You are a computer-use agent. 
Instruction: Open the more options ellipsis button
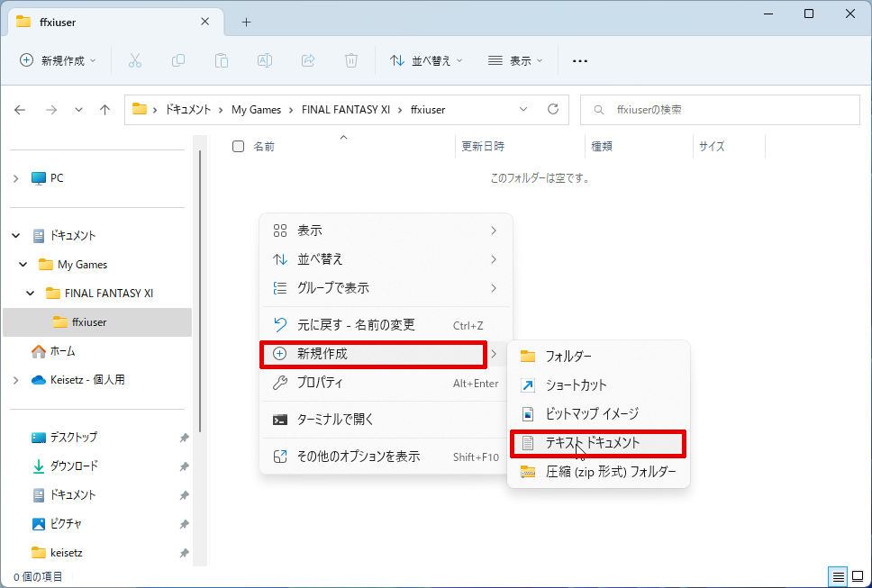[580, 60]
